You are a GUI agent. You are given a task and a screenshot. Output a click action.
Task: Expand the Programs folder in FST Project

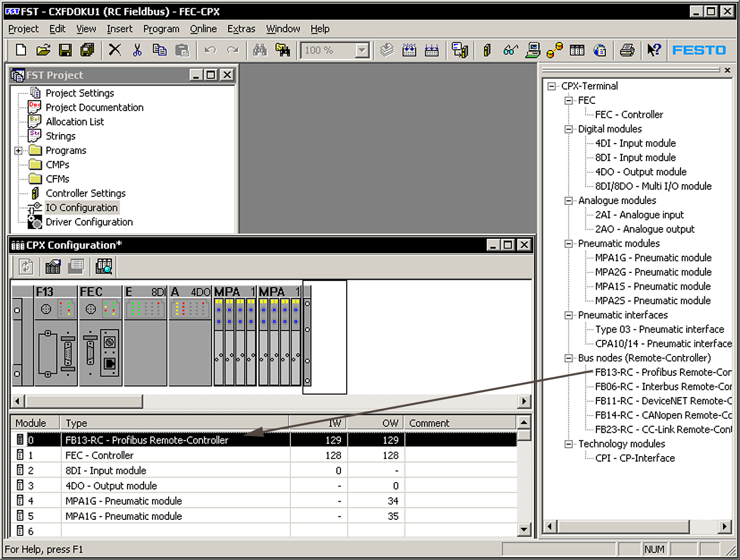(18, 150)
